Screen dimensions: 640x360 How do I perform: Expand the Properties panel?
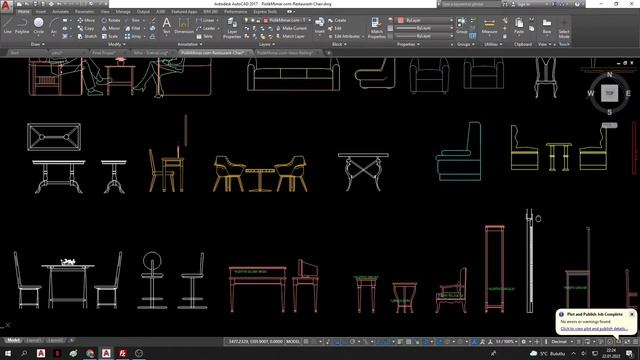tap(408, 44)
